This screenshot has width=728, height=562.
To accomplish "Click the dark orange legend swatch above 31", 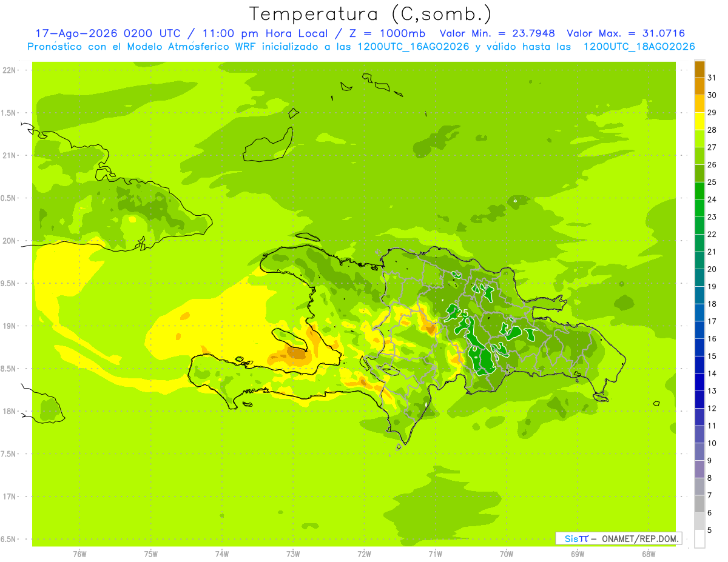I will pyautogui.click(x=699, y=69).
